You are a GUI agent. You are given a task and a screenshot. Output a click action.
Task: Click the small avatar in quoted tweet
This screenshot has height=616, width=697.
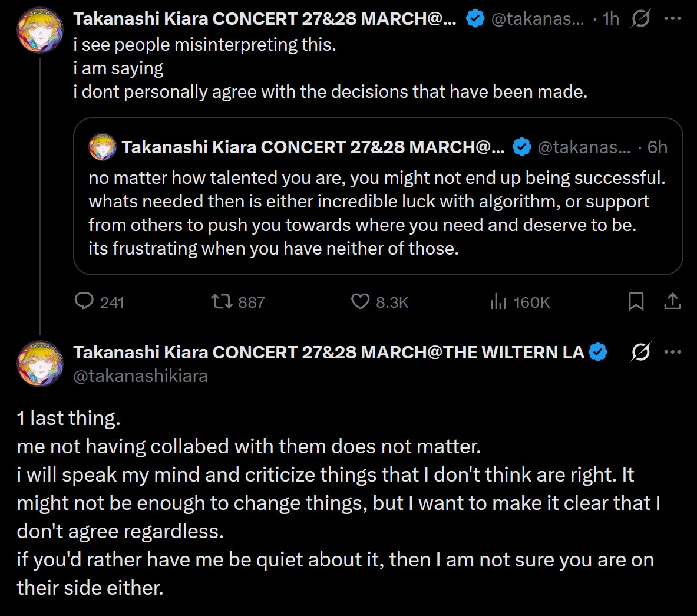tap(103, 147)
